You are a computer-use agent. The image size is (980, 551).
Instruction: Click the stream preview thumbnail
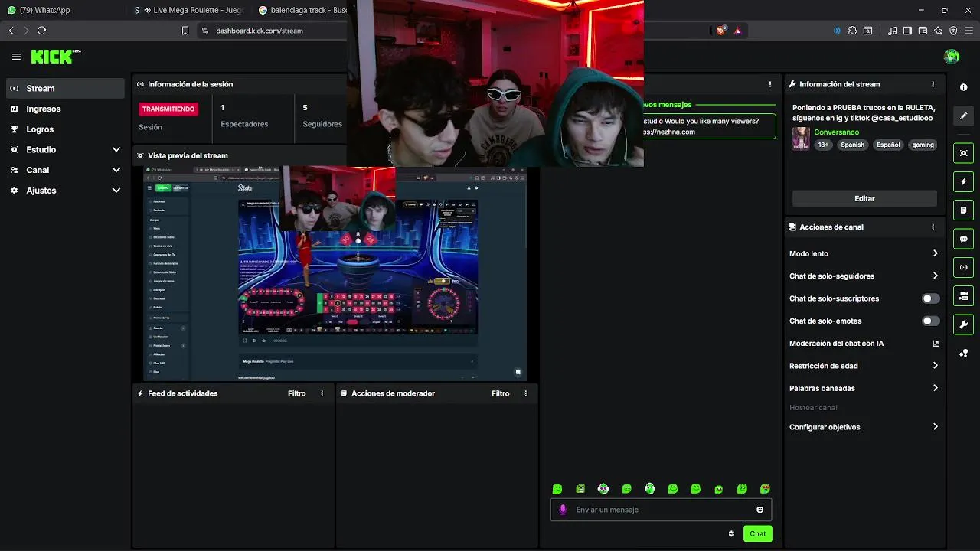(x=335, y=273)
